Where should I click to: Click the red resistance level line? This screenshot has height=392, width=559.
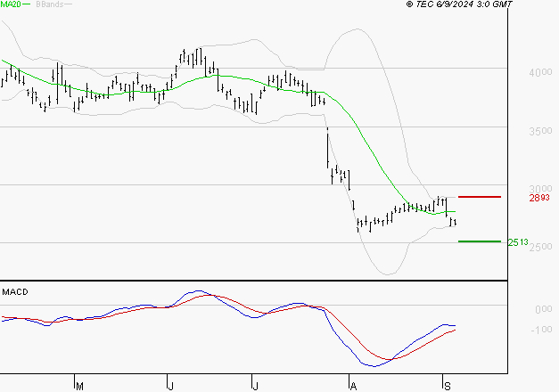click(480, 197)
